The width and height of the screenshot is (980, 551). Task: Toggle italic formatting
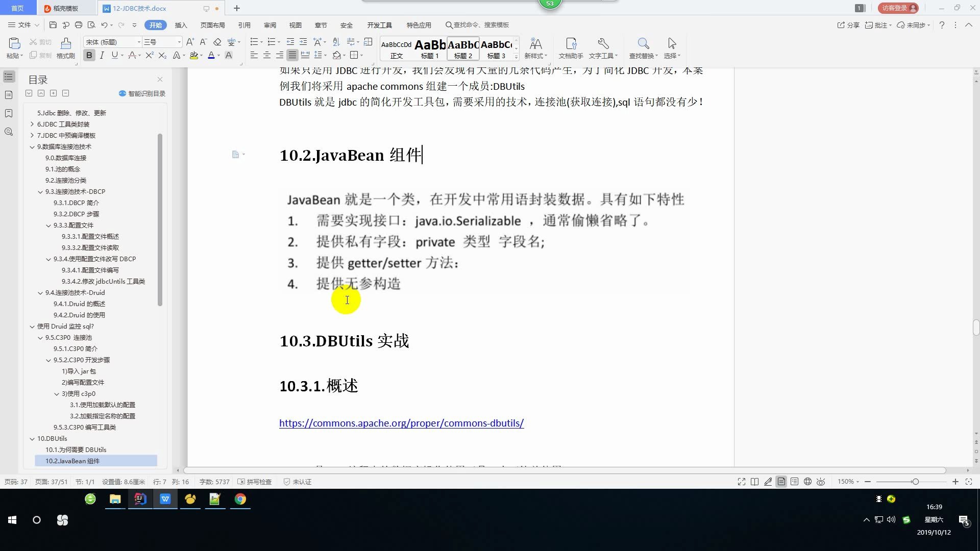click(102, 55)
